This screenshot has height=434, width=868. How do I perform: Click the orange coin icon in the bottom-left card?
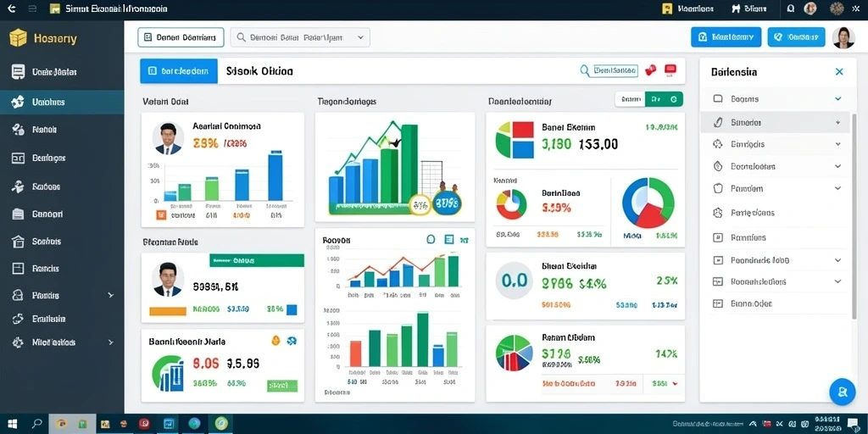point(275,341)
